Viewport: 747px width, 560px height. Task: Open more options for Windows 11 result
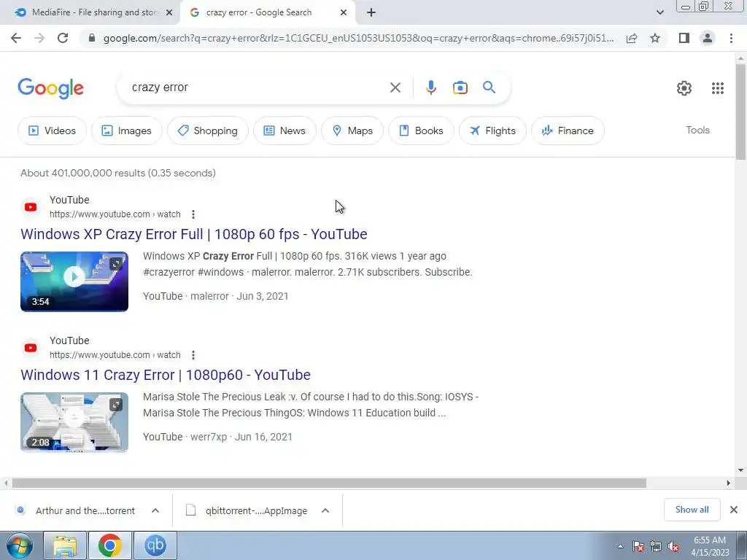coord(193,355)
